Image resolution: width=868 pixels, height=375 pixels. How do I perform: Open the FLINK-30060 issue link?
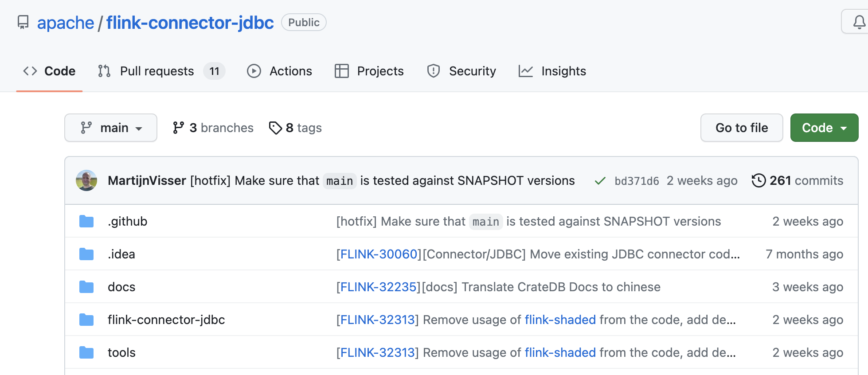(x=379, y=254)
